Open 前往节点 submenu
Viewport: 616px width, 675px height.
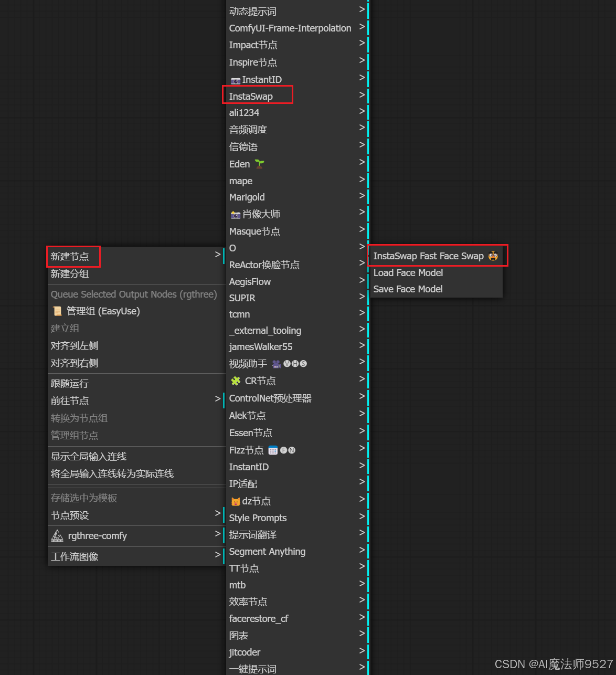[136, 401]
